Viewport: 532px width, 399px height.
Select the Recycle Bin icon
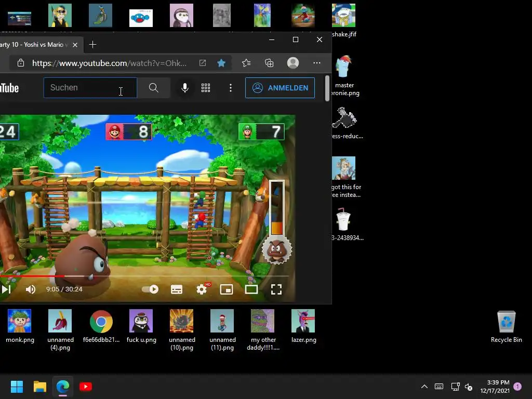[x=506, y=326]
